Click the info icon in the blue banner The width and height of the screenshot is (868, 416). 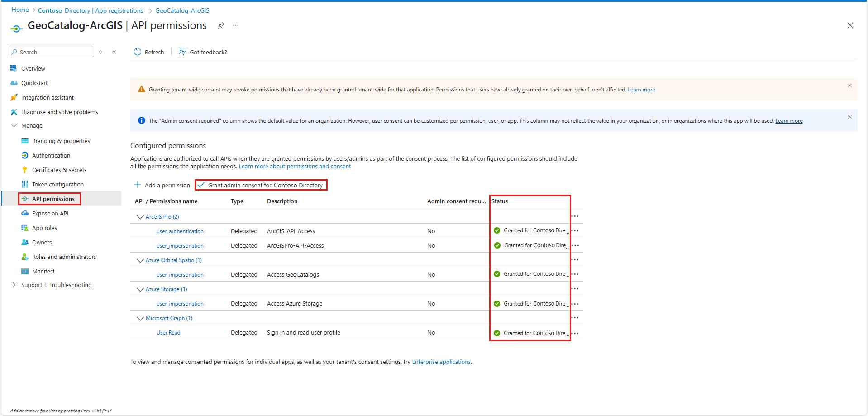click(141, 120)
